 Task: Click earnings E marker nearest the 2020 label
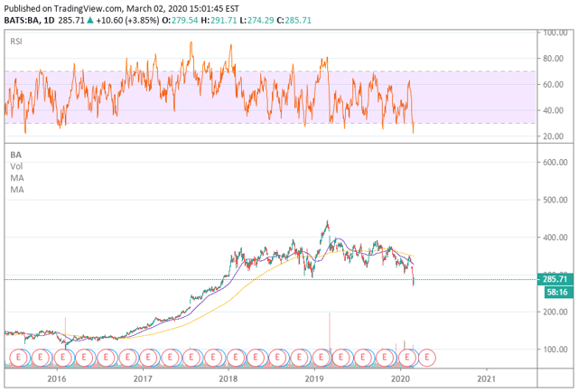click(x=407, y=358)
